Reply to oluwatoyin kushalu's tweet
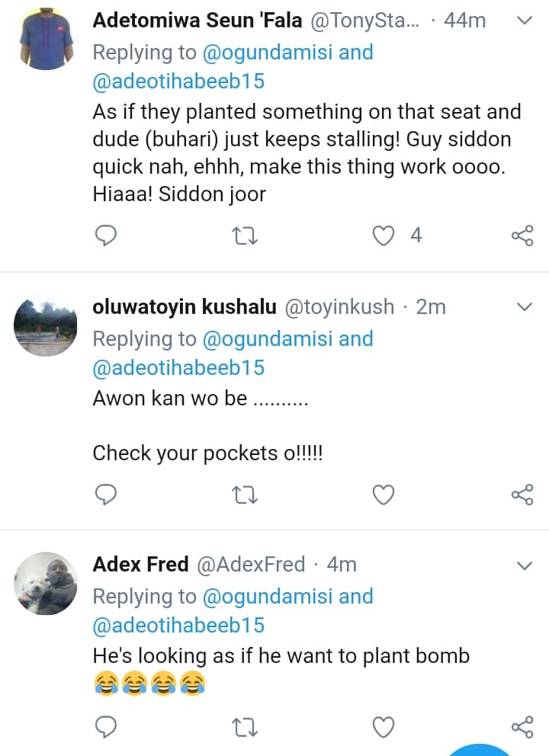This screenshot has width=549, height=756. (106, 496)
